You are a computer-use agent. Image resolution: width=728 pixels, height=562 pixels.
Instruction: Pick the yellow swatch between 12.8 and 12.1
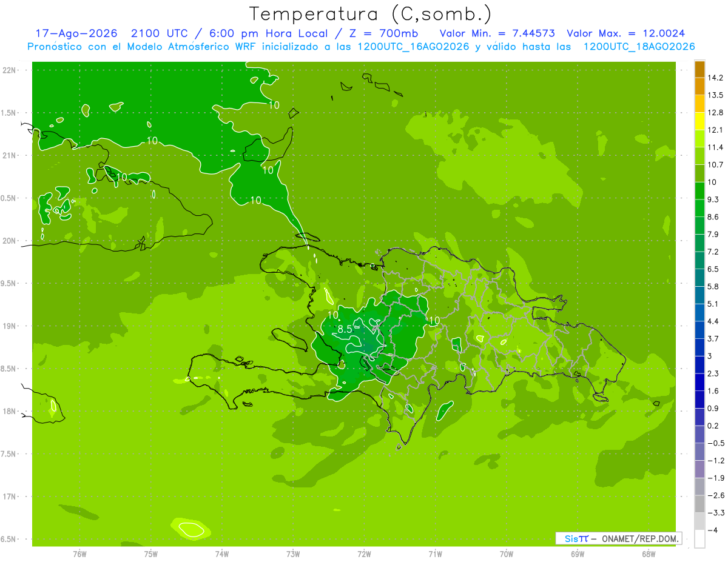[700, 121]
